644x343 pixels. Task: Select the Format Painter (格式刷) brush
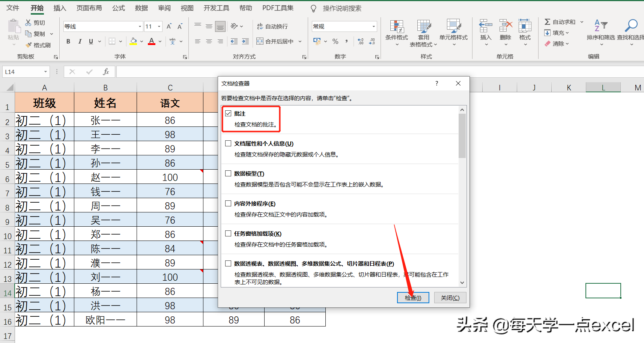click(29, 45)
